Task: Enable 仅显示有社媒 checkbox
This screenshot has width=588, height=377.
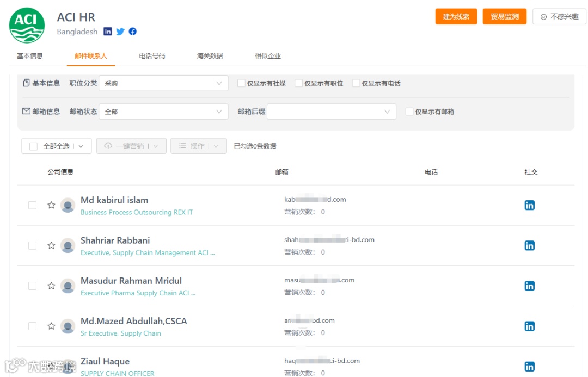Action: click(241, 83)
